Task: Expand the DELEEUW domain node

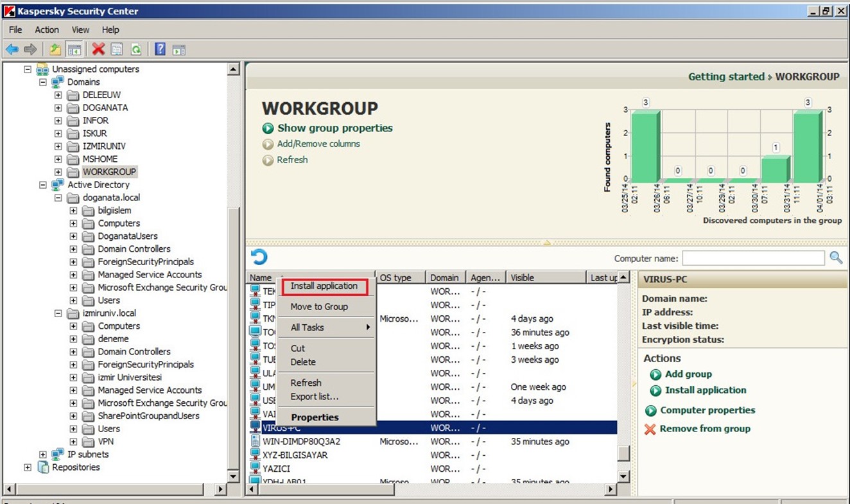Action: point(58,95)
